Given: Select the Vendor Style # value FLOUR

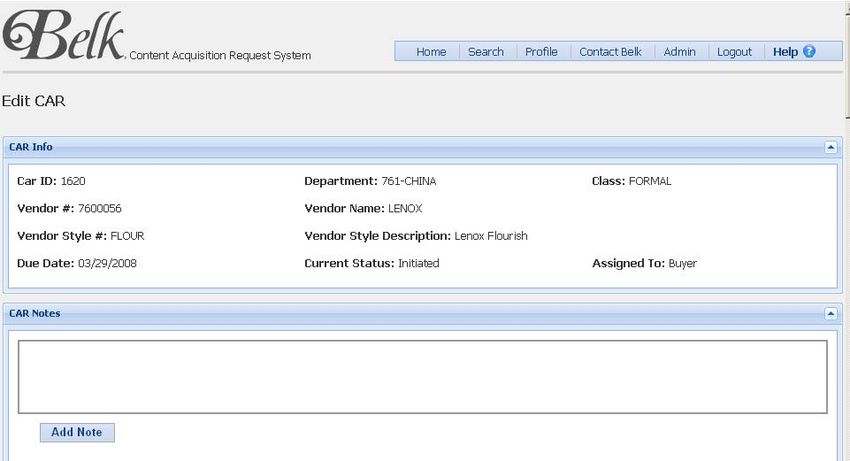Looking at the screenshot, I should click(127, 236).
